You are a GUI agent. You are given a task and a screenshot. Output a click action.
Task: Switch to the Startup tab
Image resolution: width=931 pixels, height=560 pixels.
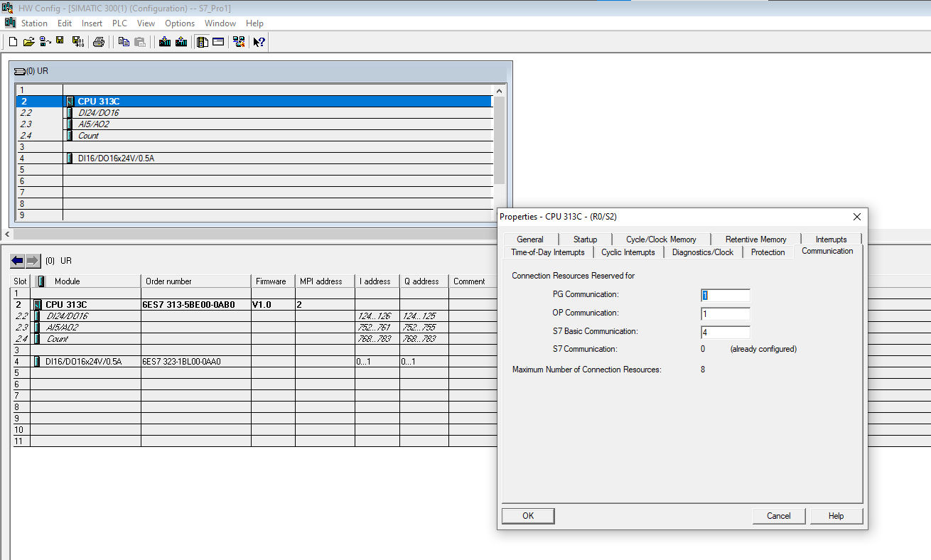click(585, 239)
